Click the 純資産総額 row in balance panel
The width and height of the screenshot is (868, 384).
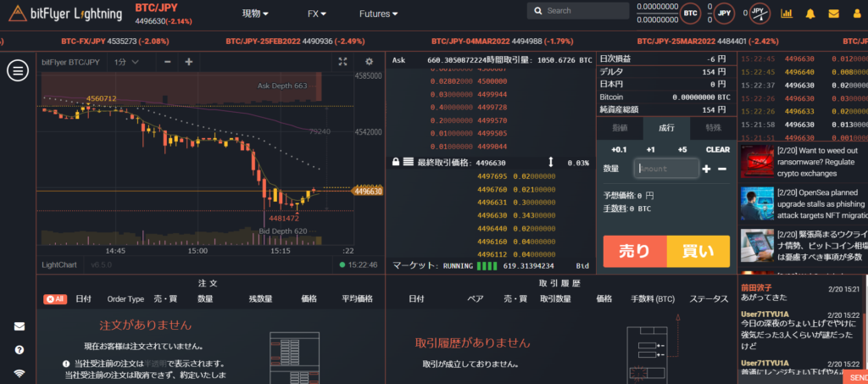tap(666, 109)
